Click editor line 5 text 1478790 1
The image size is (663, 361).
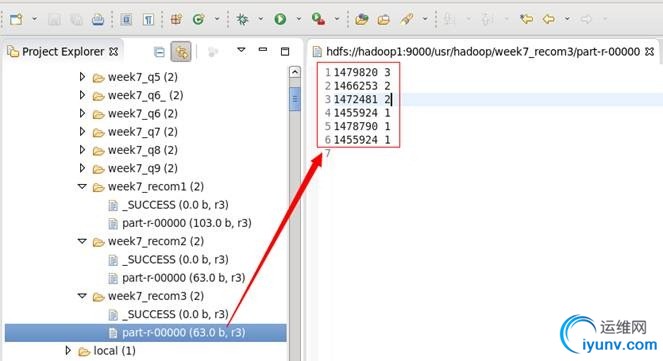[x=362, y=126]
